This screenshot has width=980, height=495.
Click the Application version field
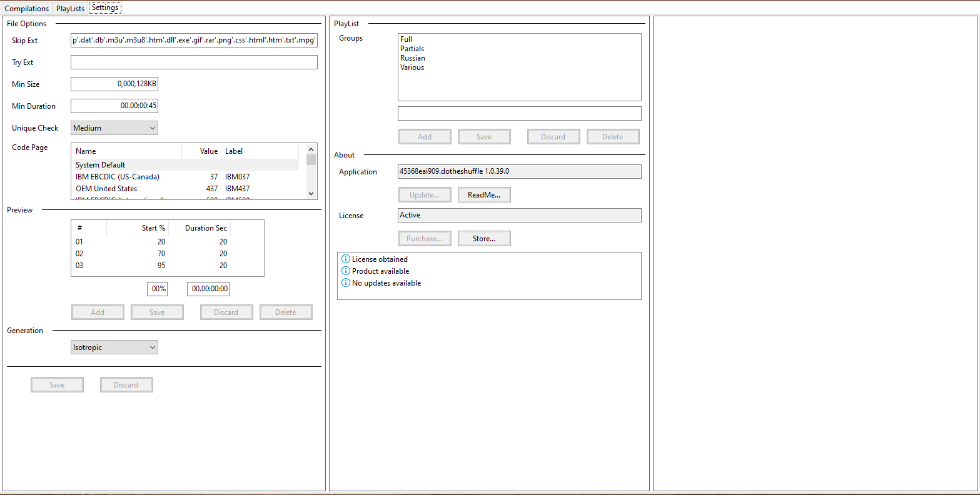[x=520, y=171]
